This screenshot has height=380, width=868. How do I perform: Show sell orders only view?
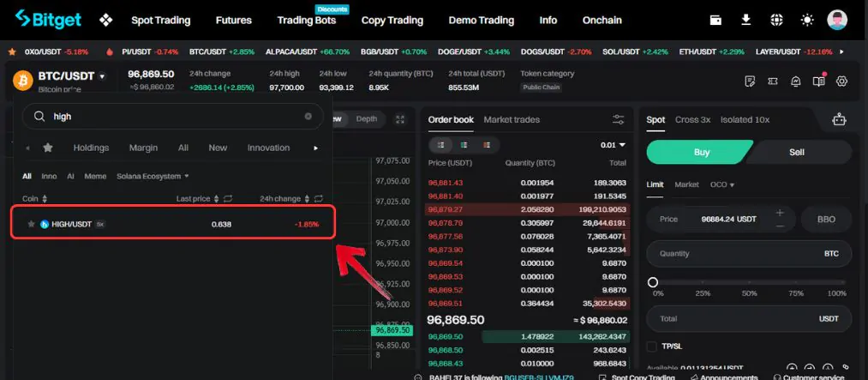487,145
